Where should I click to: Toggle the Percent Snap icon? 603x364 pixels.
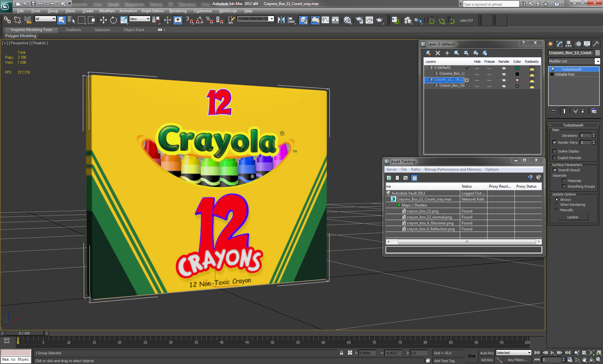[209, 20]
